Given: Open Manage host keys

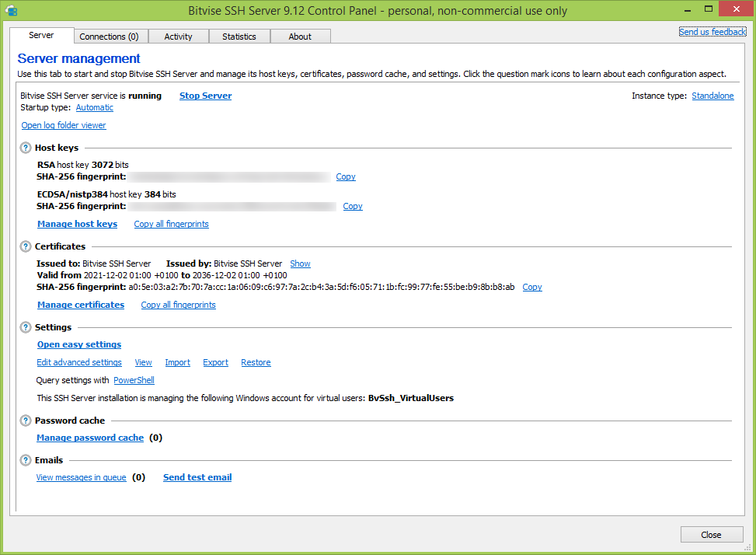Looking at the screenshot, I should (77, 224).
